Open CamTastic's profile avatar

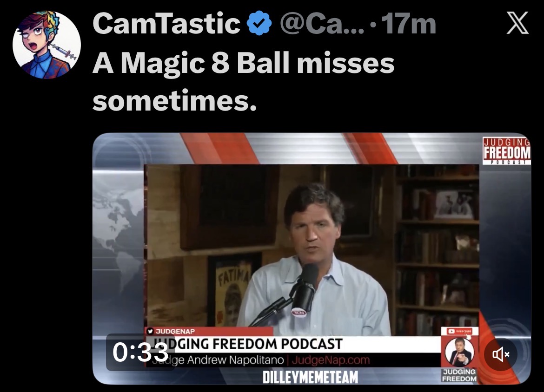(46, 45)
